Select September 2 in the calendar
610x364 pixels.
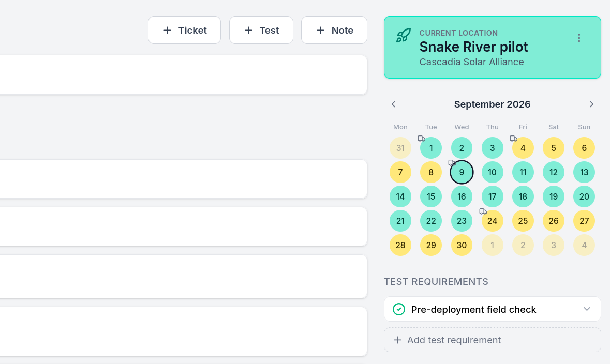coord(462,148)
